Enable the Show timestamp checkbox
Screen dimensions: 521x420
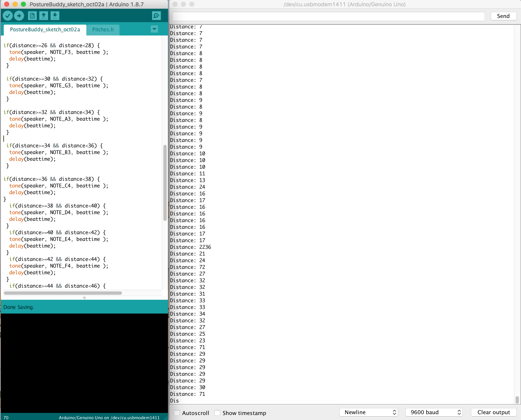click(x=217, y=413)
